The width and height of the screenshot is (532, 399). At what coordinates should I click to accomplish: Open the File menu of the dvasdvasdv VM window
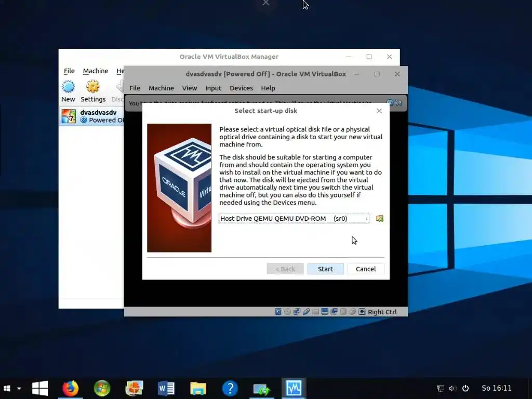(x=135, y=88)
